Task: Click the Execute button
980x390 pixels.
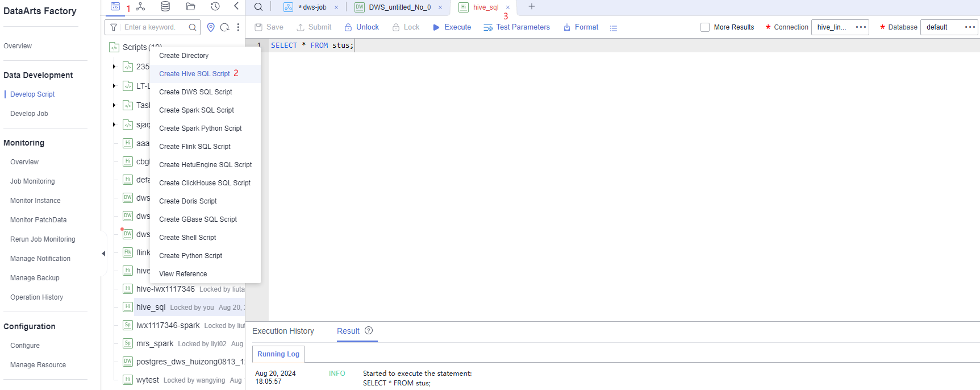Action: pos(452,27)
